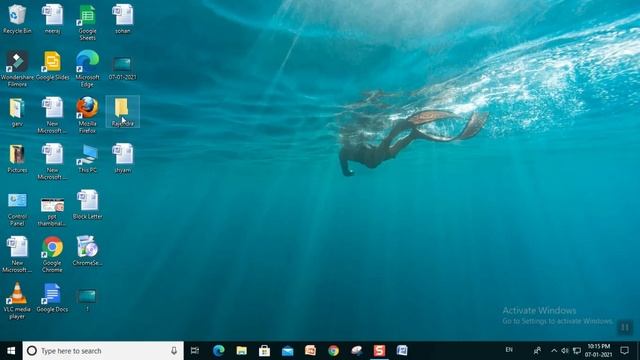
Task: Open the PowerPoint icon in taskbar
Action: [310, 351]
